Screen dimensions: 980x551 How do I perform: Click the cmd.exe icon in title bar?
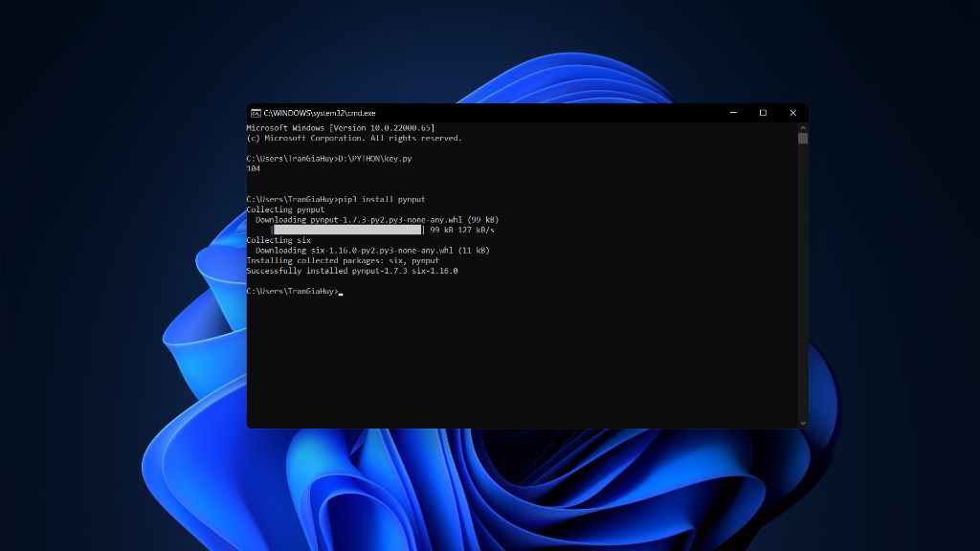(x=256, y=113)
